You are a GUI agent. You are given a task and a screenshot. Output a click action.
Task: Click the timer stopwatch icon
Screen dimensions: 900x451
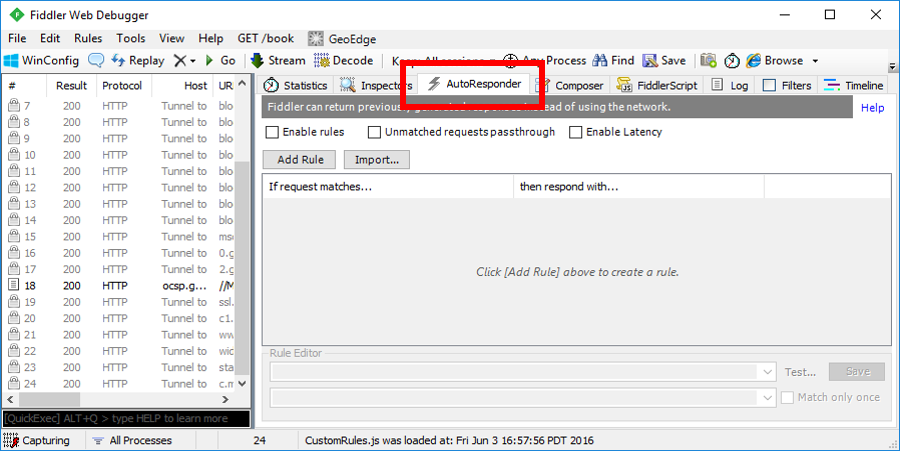[731, 60]
